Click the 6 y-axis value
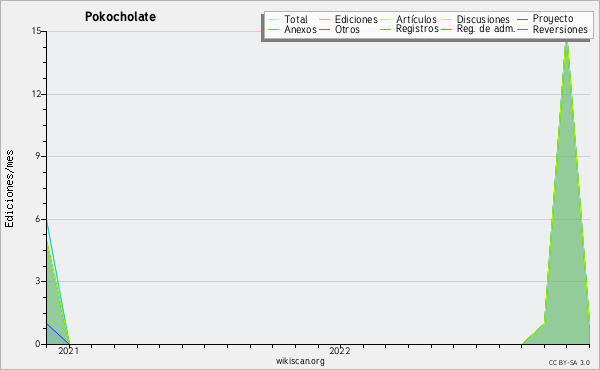This screenshot has height=370, width=600. tap(38, 219)
